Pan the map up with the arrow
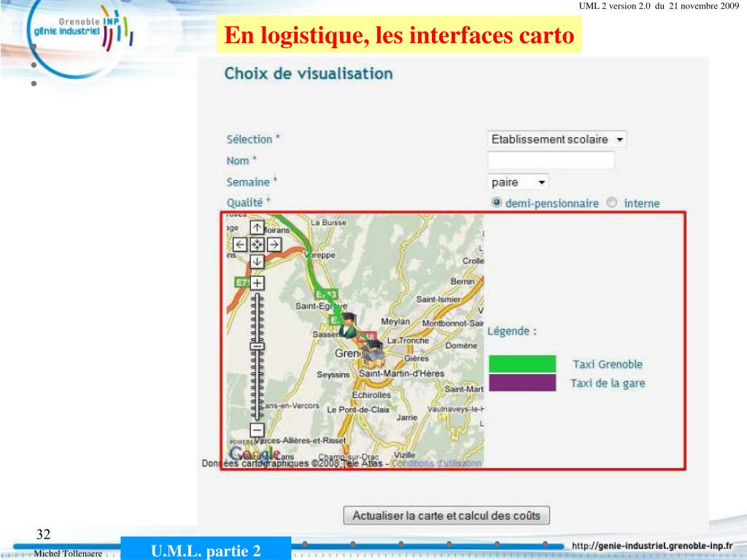747x560 pixels. pos(258,227)
